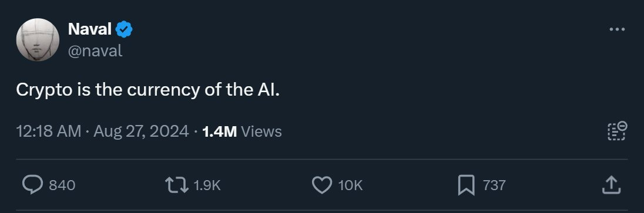Click the repost arrows icon
This screenshot has height=213, width=644.
[177, 185]
